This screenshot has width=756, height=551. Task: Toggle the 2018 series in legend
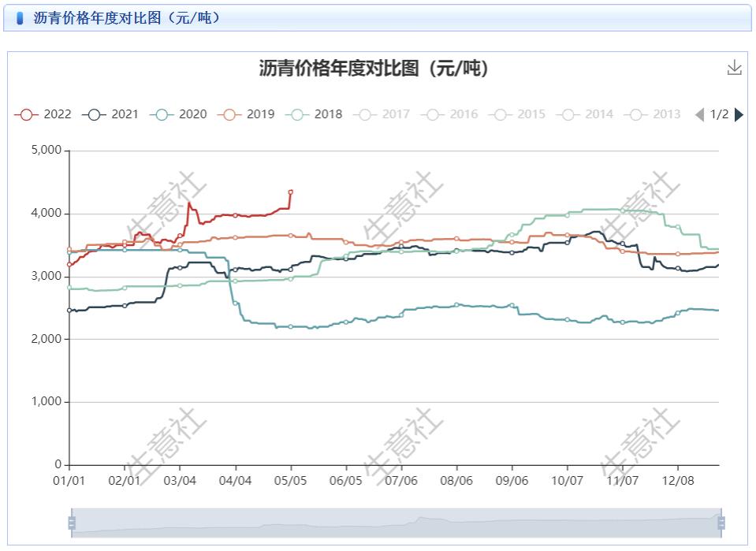tap(314, 114)
